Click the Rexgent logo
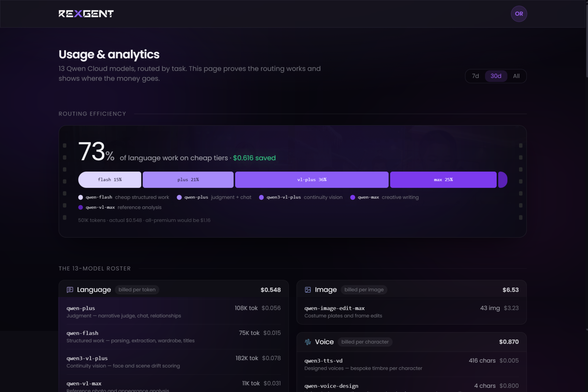Image resolution: width=588 pixels, height=392 pixels. 86,13
